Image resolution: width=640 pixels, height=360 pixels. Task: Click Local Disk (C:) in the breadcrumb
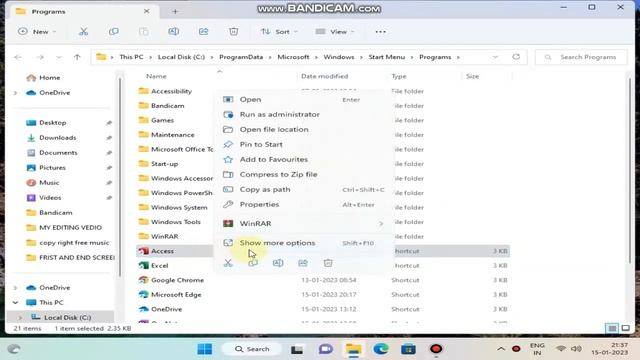pos(181,57)
